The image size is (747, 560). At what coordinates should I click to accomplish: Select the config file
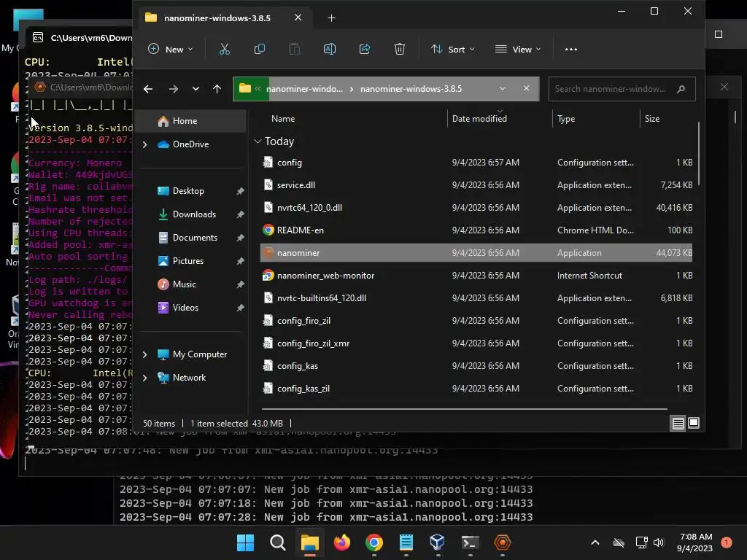[x=476, y=163]
